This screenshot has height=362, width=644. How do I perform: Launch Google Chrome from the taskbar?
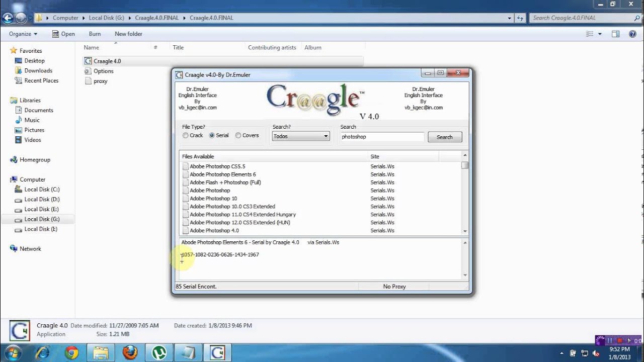pos(71,353)
